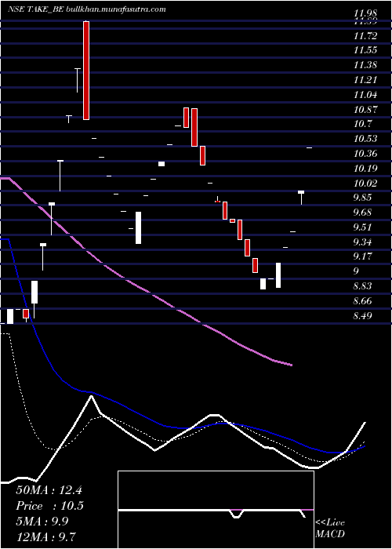392x549 pixels.
Task: Click the 8.66 price axis label
Action: (363, 301)
